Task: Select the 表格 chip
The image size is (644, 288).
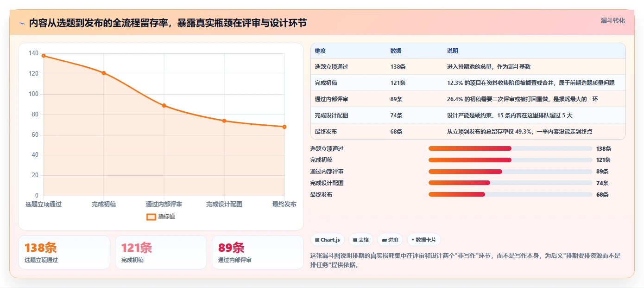Action: point(361,240)
